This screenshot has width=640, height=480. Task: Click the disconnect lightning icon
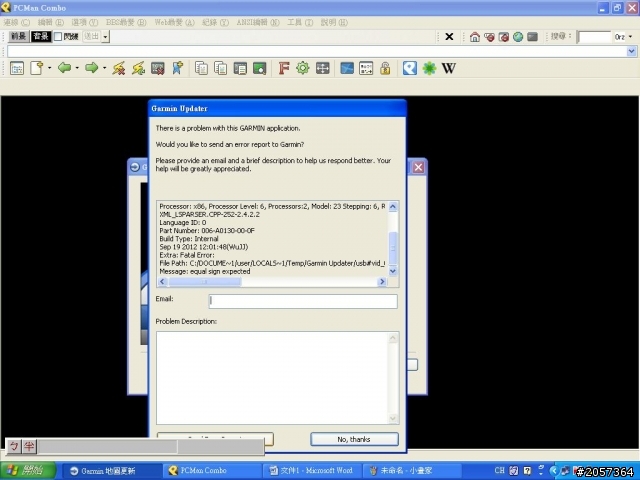pos(118,68)
